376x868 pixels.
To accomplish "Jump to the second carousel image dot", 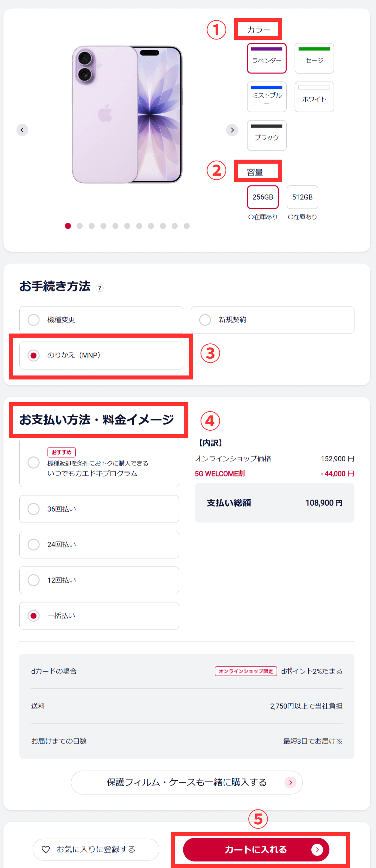I will point(80,226).
